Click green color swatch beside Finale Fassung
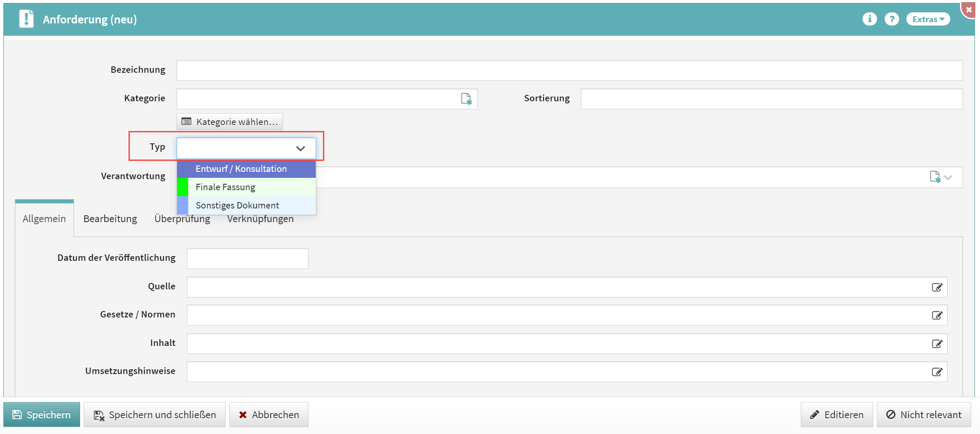This screenshot has height=434, width=980. (x=183, y=187)
